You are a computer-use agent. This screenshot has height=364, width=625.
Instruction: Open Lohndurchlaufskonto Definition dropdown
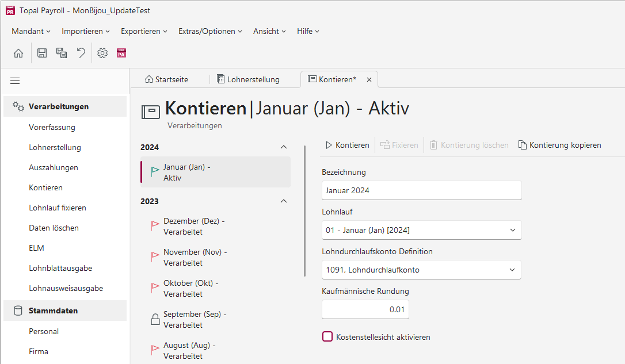421,270
